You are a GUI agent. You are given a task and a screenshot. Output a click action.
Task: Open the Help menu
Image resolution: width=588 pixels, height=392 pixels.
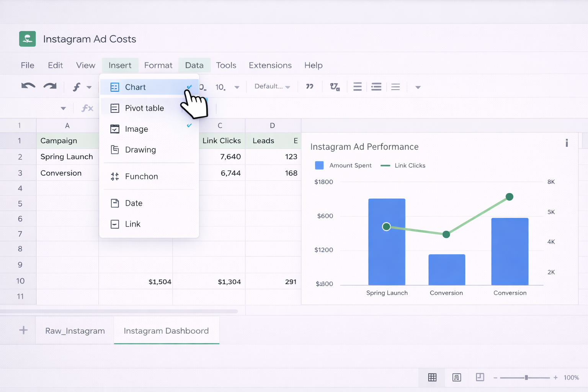point(313,65)
